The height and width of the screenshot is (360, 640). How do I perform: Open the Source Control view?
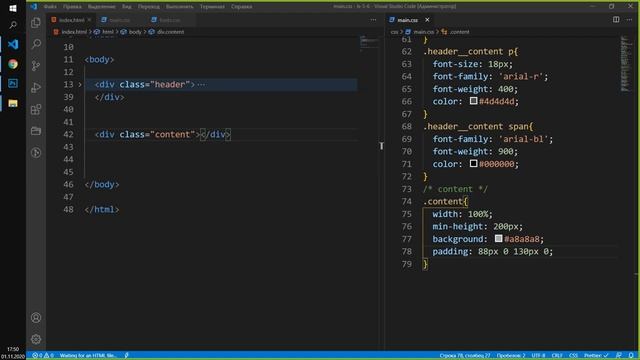(x=36, y=65)
